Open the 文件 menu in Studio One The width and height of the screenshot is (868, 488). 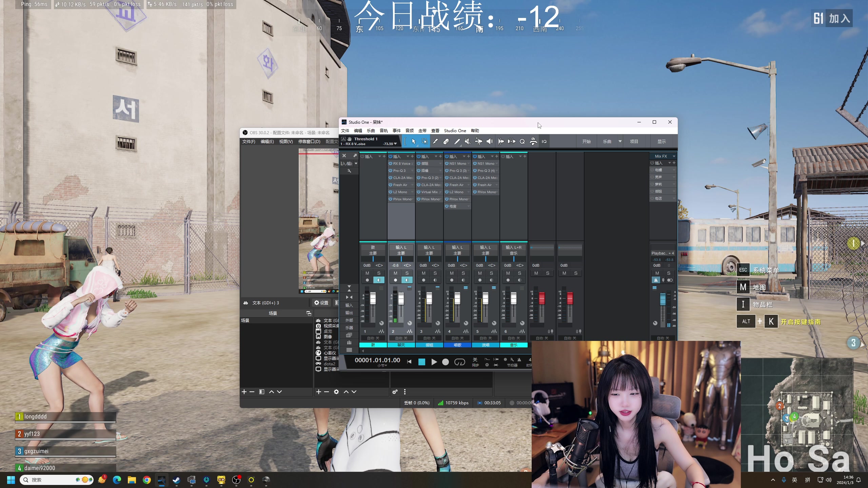[x=345, y=131]
